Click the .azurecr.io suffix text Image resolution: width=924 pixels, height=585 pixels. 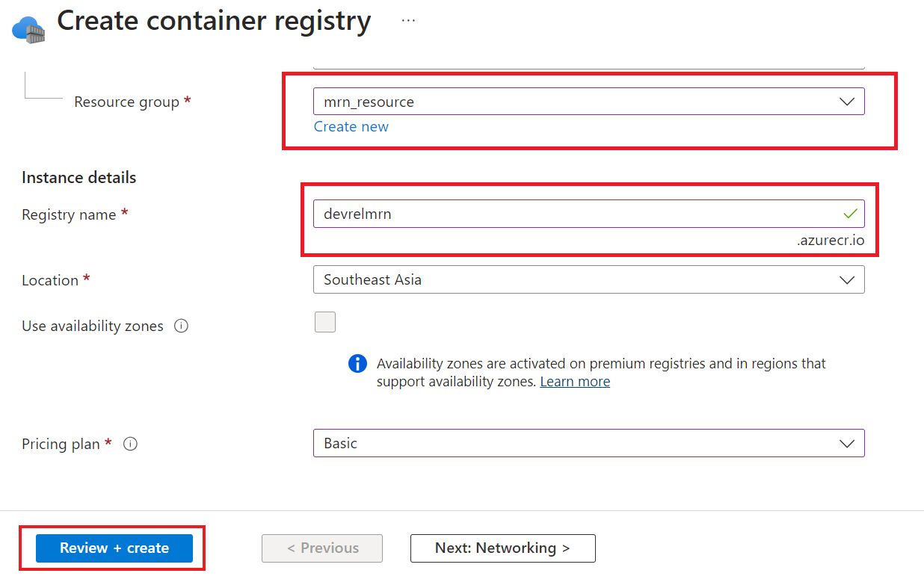(831, 240)
